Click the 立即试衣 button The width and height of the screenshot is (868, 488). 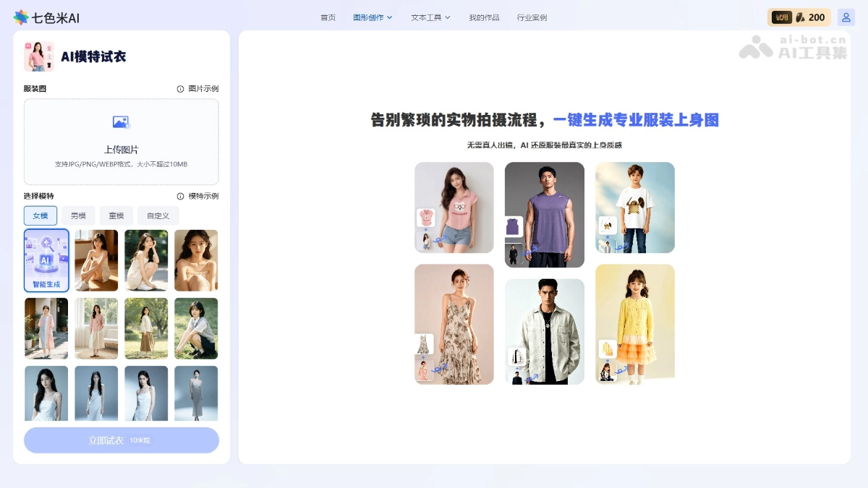[122, 440]
